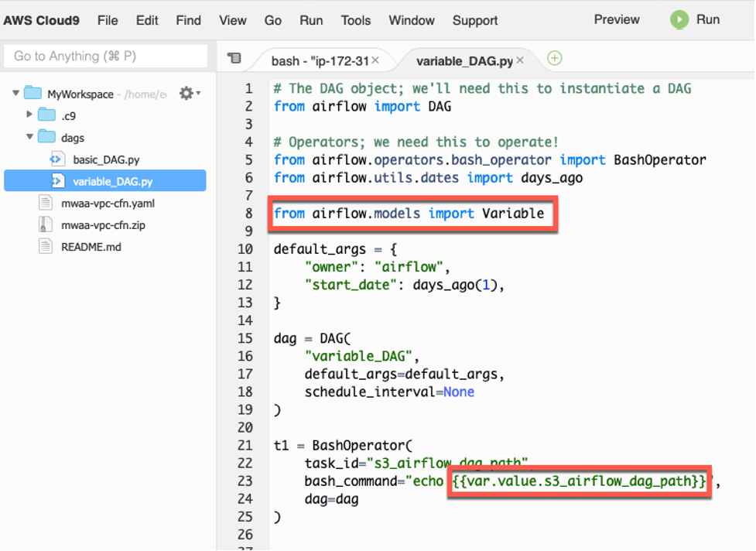The height and width of the screenshot is (551, 756).
Task: Collapse the MyWorkspace root folder
Action: 16,94
